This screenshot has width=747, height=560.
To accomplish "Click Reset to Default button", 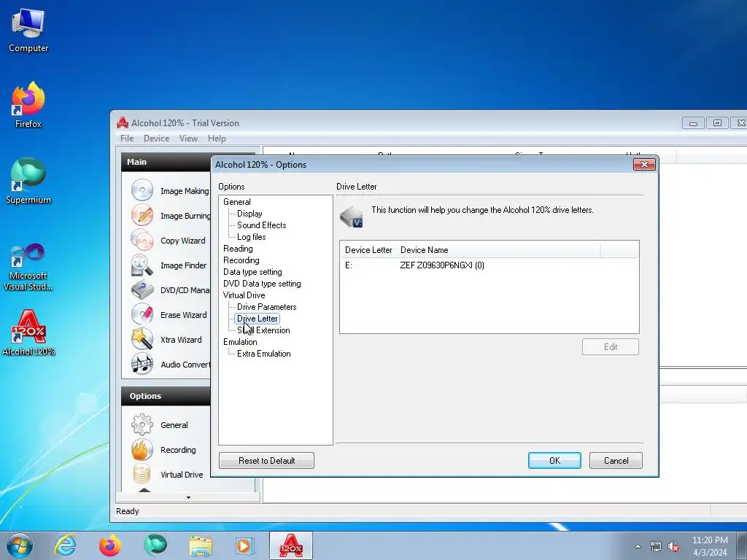I will pyautogui.click(x=266, y=461).
